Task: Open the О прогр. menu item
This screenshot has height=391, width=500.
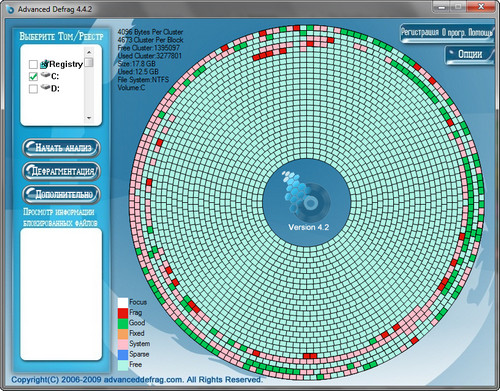Action: click(454, 32)
